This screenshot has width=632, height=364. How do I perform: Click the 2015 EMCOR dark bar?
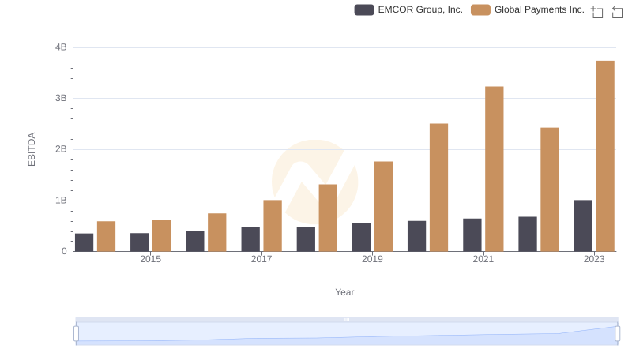coord(140,242)
